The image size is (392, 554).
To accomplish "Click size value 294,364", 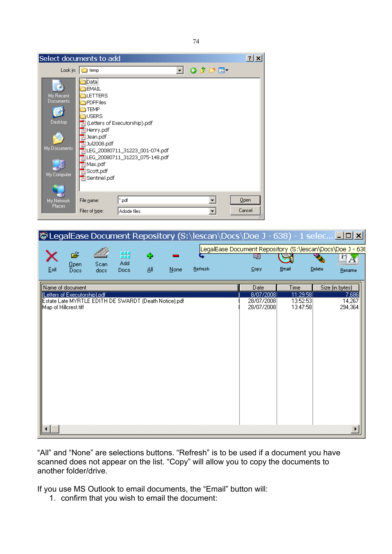I will 349,307.
